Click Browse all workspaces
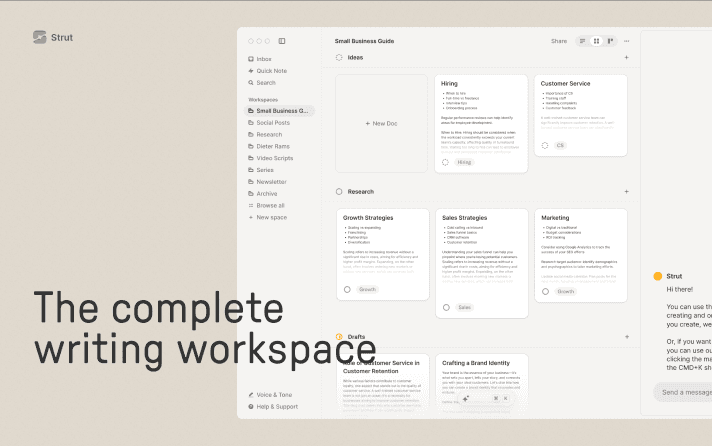 point(267,205)
